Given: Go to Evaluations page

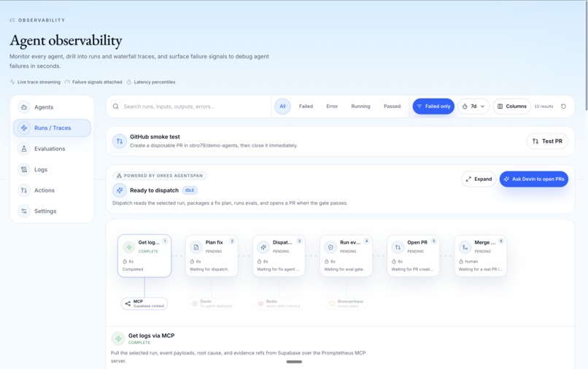Looking at the screenshot, I should [52, 149].
